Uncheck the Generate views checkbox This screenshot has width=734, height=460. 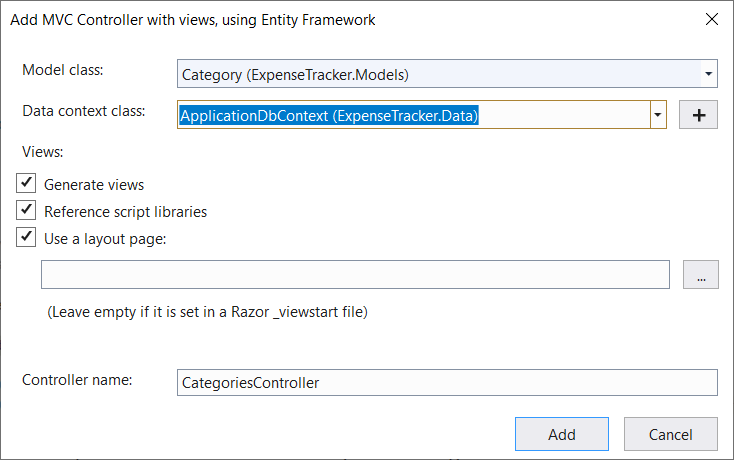27,184
